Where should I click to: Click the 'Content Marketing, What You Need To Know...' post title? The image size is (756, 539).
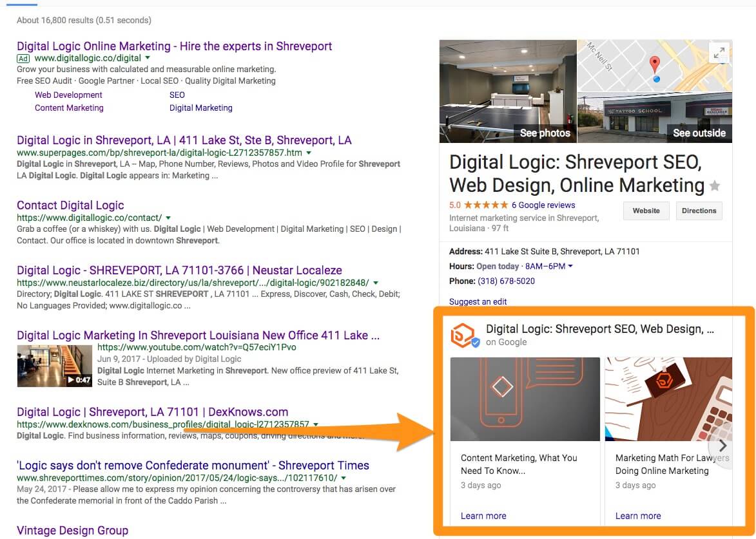(x=519, y=464)
